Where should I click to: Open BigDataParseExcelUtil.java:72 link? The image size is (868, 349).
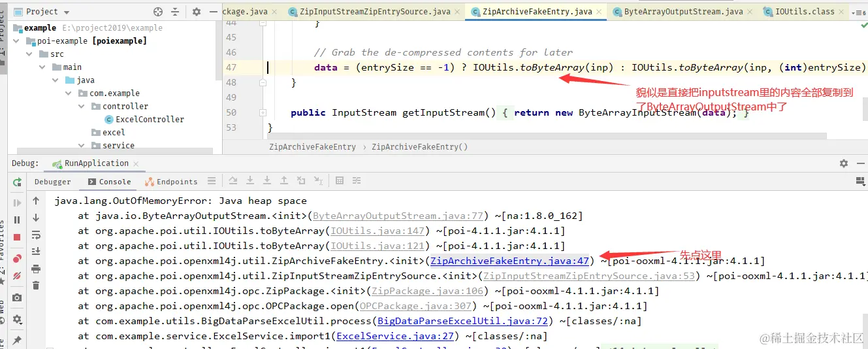[462, 321]
